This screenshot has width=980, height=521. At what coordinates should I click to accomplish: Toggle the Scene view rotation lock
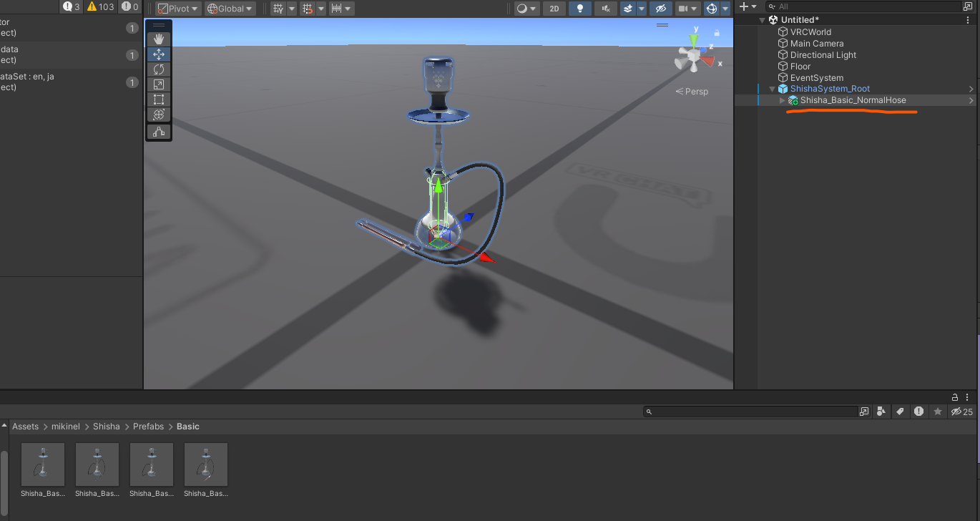pos(716,32)
